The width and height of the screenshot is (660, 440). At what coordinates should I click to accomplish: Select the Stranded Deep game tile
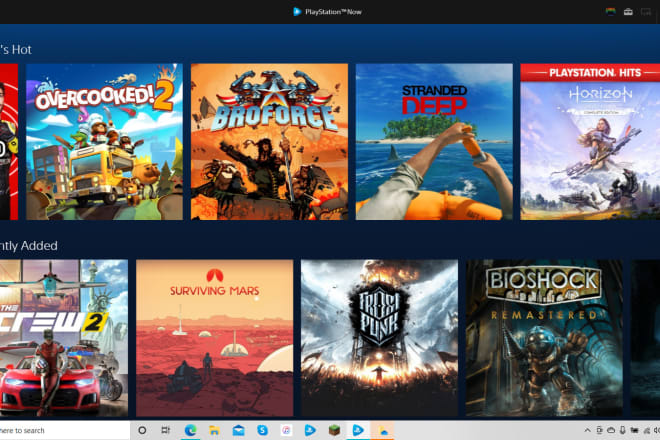pyautogui.click(x=434, y=141)
